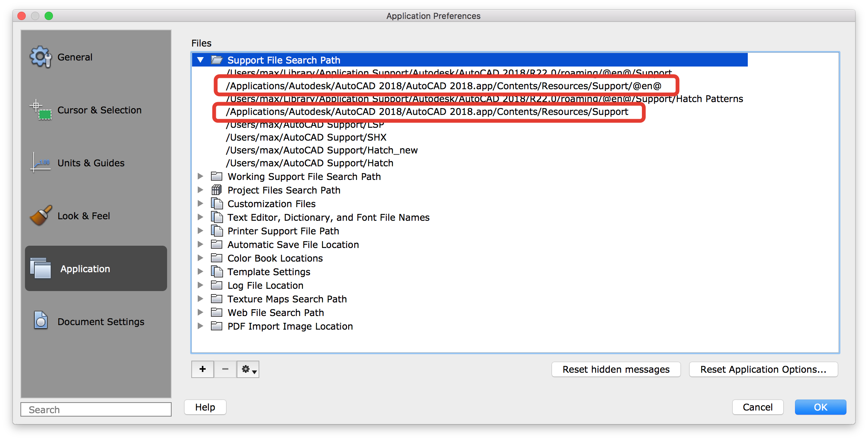Click the Template Settings document icon
The width and height of the screenshot is (868, 440).
pyautogui.click(x=217, y=271)
